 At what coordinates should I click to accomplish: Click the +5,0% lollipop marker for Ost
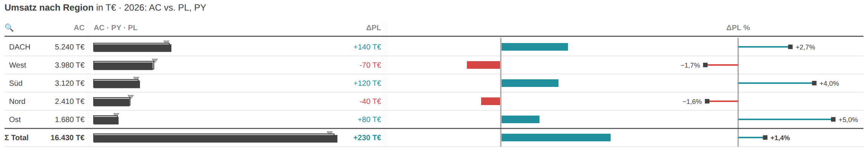[833, 119]
